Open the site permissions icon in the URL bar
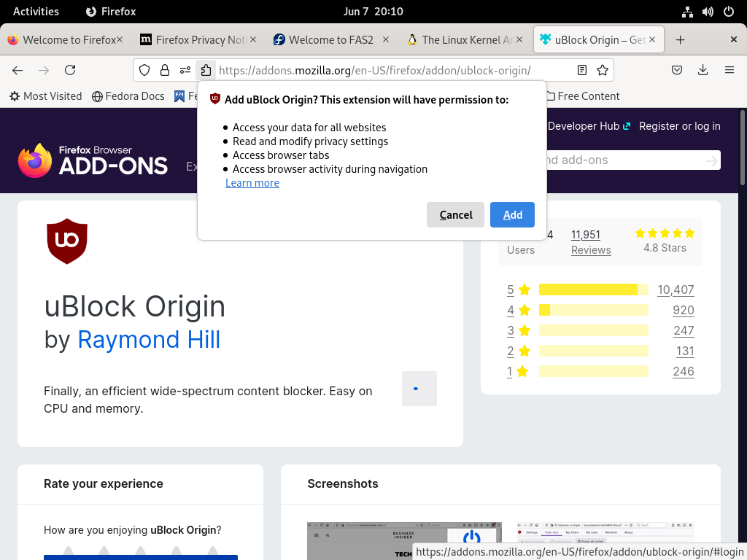The width and height of the screenshot is (747, 560). click(185, 71)
